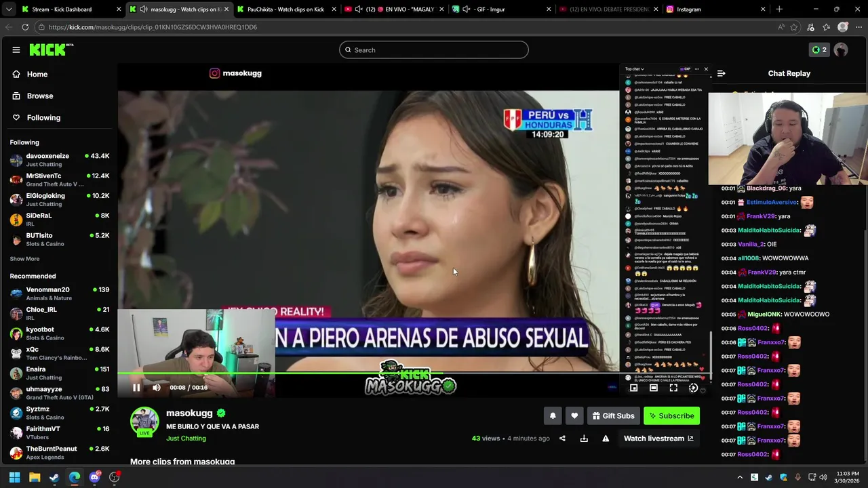The height and width of the screenshot is (488, 868).
Task: Open Top chat dropdown in video overlay
Action: [x=635, y=69]
